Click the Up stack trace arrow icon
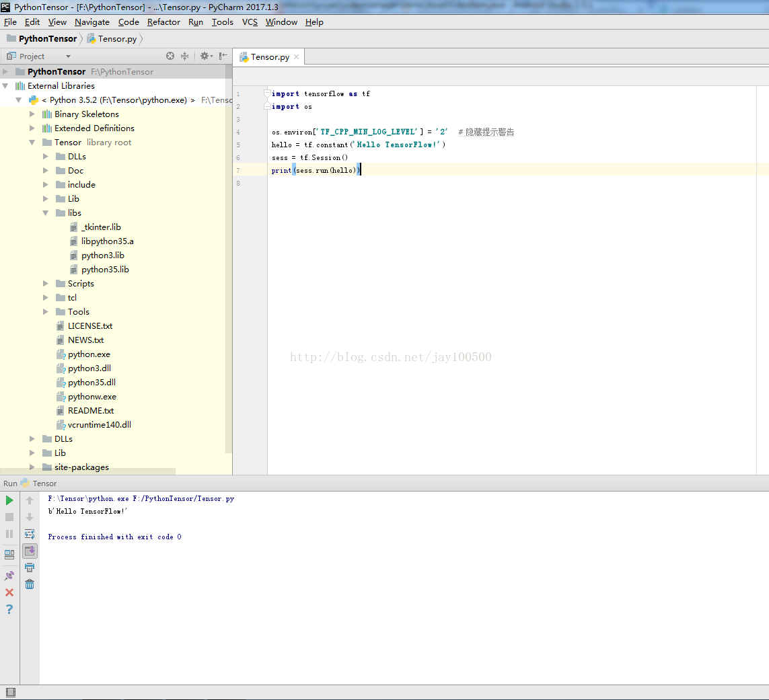Screen dimensions: 769x700 [30, 500]
